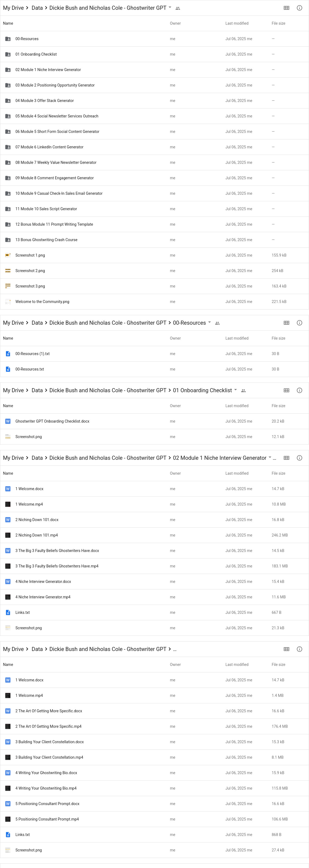Go to My Drive from top header breadcrumb
309x868 pixels.
[13, 8]
